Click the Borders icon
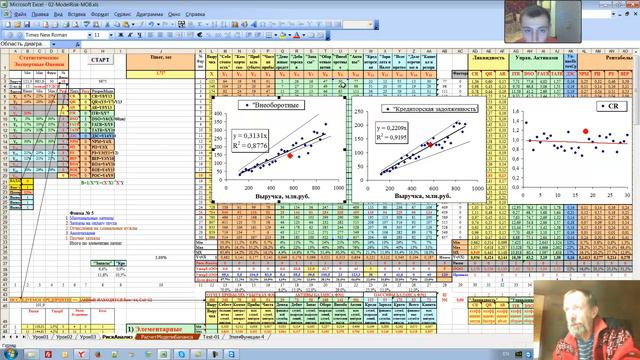This screenshot has height=360, width=640. [x=269, y=35]
